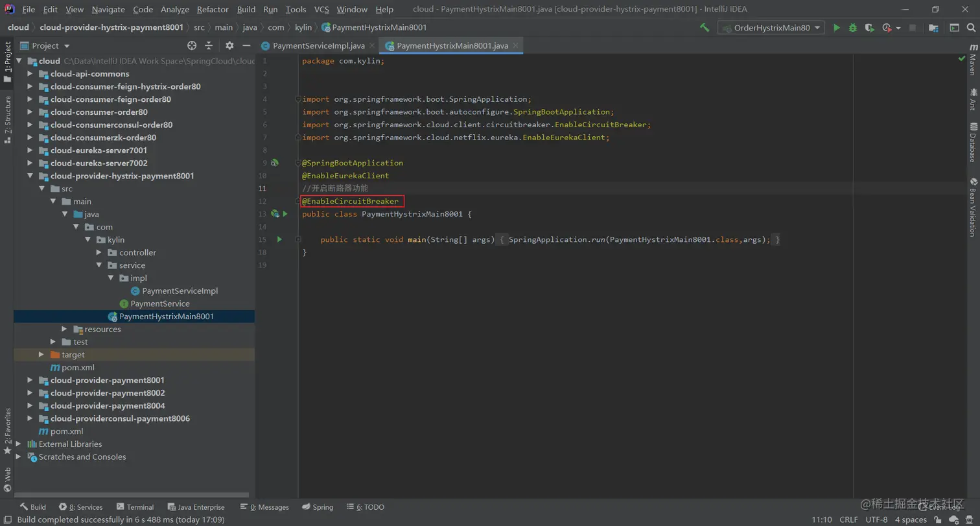The width and height of the screenshot is (980, 526).
Task: Open the Maven tool window
Action: click(x=973, y=59)
